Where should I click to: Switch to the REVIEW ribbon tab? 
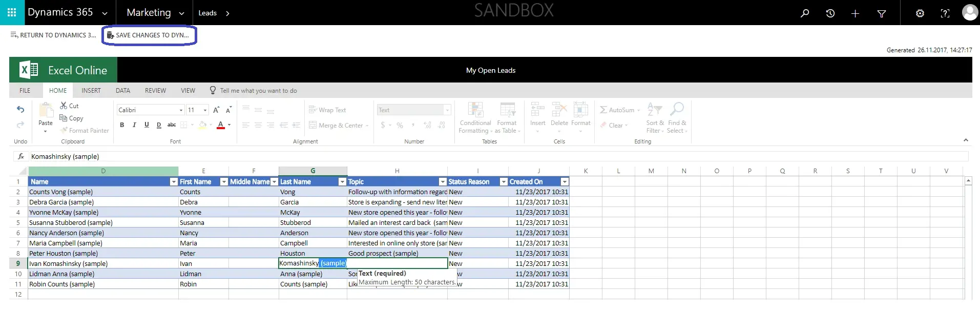(x=155, y=90)
